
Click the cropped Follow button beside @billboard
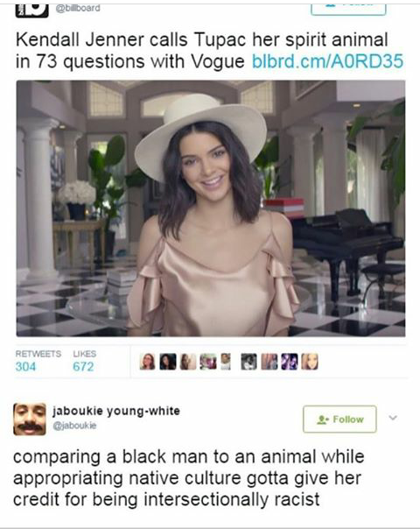click(x=348, y=10)
